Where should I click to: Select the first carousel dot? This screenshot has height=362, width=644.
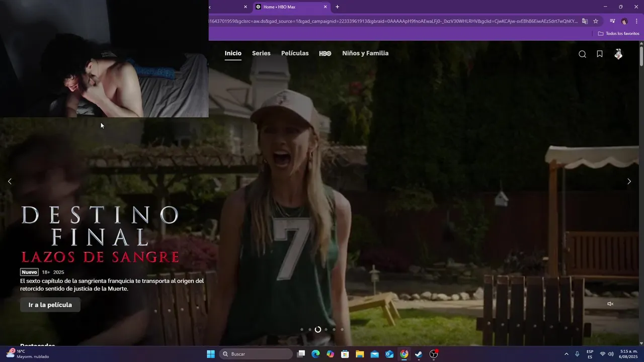coord(301,329)
